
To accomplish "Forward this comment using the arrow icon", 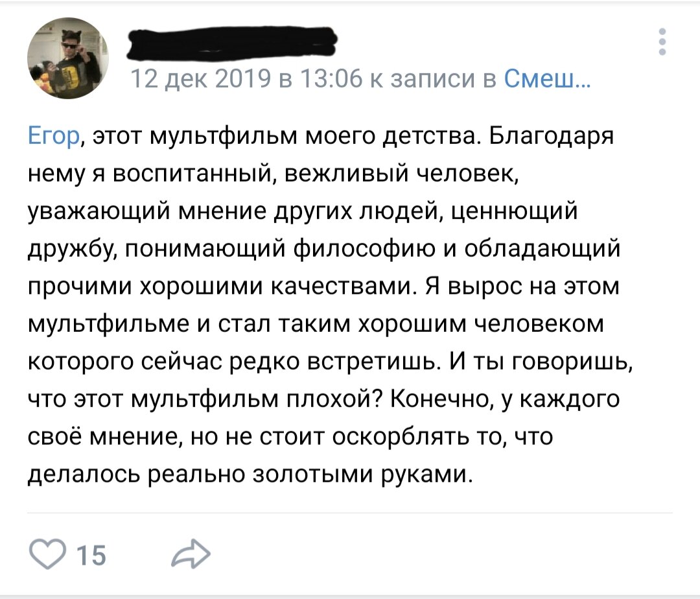I will 191,553.
